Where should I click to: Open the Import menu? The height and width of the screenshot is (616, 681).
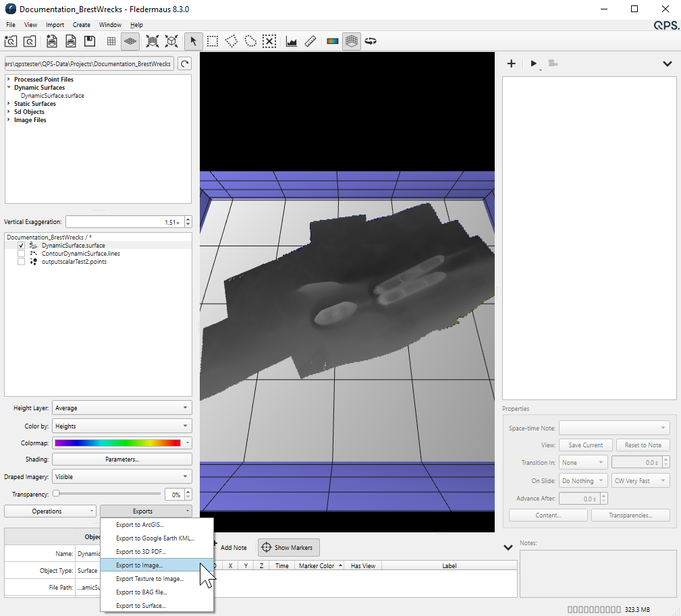55,25
